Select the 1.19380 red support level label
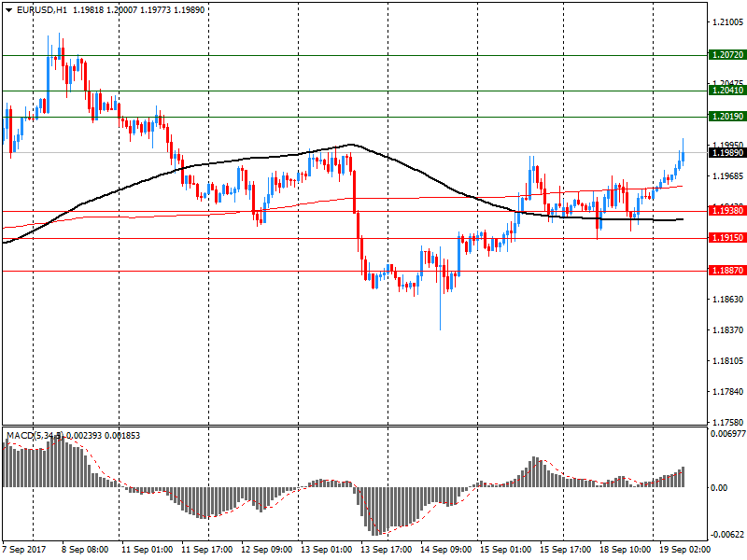 tap(727, 211)
